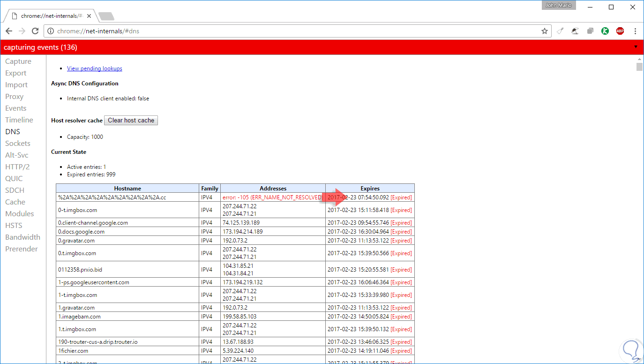Open the Sockets section
Image resolution: width=644 pixels, height=364 pixels.
click(x=18, y=144)
